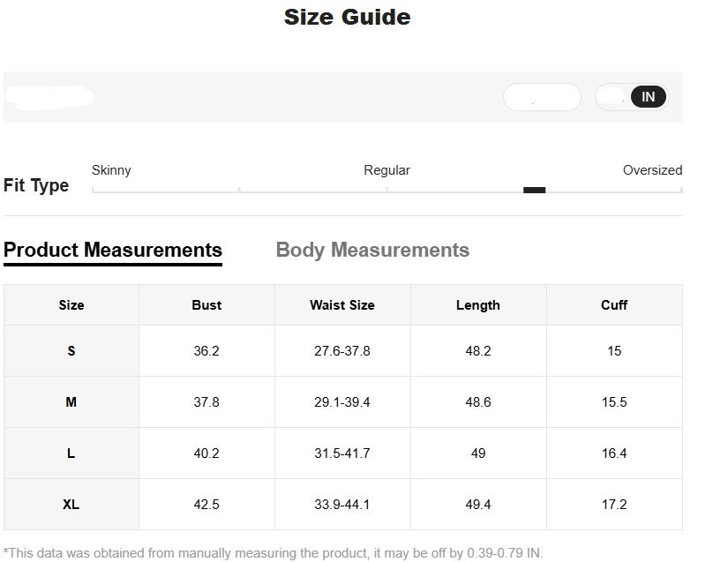This screenshot has height=562, width=728.
Task: Click the black Fit Type slider marker
Action: coord(534,190)
